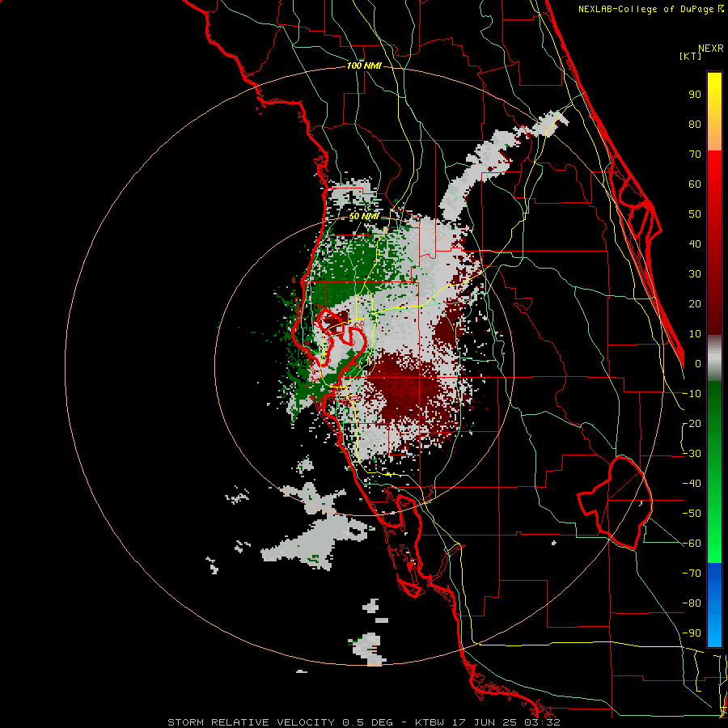Select the -50 knot scale label
This screenshot has height=728, width=728.
[692, 514]
